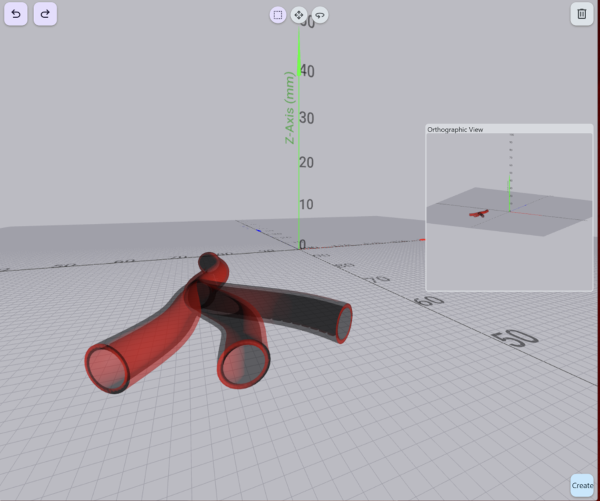This screenshot has height=501, width=600.
Task: Click the trash delete icon
Action: click(x=582, y=14)
